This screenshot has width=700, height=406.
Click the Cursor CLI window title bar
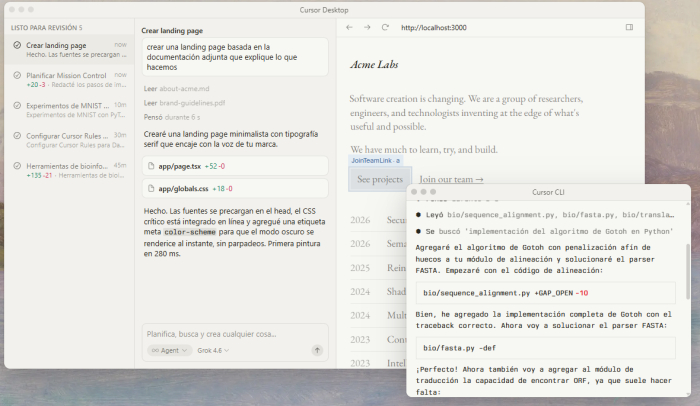click(548, 192)
